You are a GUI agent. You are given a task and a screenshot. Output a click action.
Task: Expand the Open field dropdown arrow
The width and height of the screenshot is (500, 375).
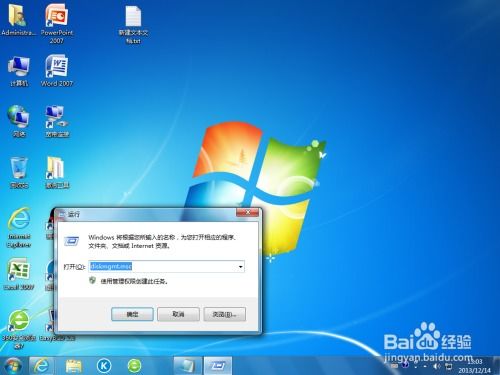tap(240, 267)
